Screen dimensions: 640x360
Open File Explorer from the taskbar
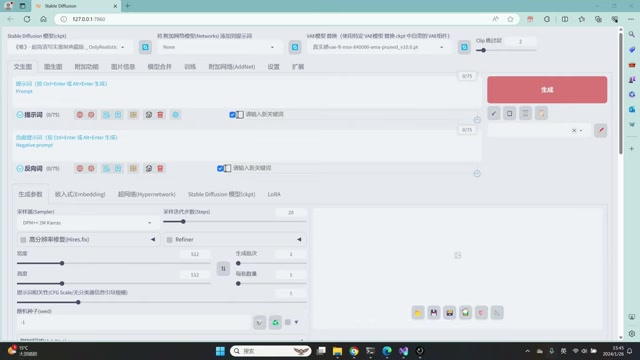(337, 351)
